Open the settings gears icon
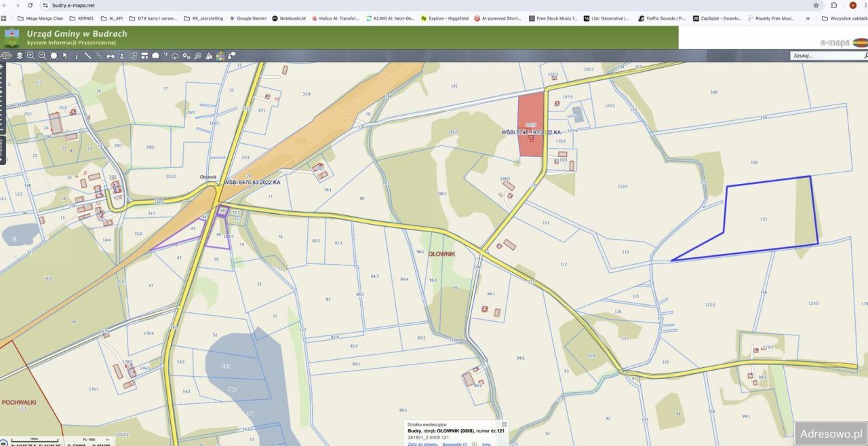This screenshot has height=446, width=868. pyautogui.click(x=186, y=56)
